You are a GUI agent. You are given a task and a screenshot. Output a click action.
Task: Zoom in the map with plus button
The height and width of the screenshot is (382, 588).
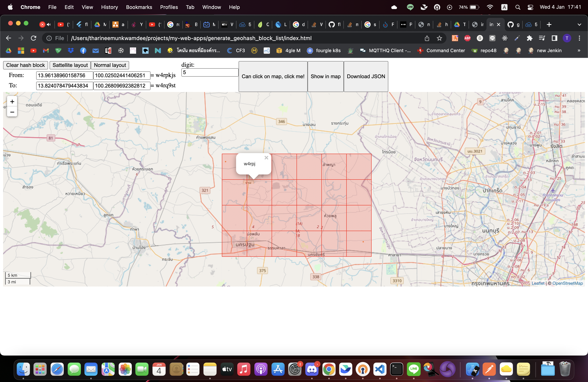click(x=12, y=102)
